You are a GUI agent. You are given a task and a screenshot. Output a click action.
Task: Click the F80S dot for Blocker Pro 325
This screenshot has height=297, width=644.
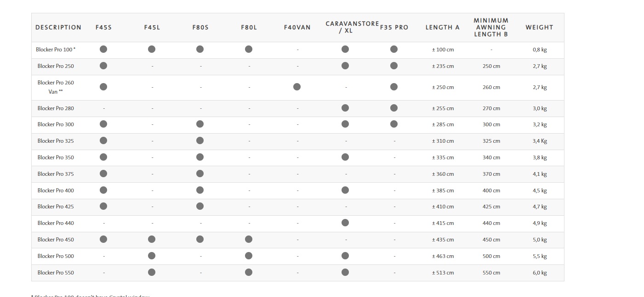point(200,140)
